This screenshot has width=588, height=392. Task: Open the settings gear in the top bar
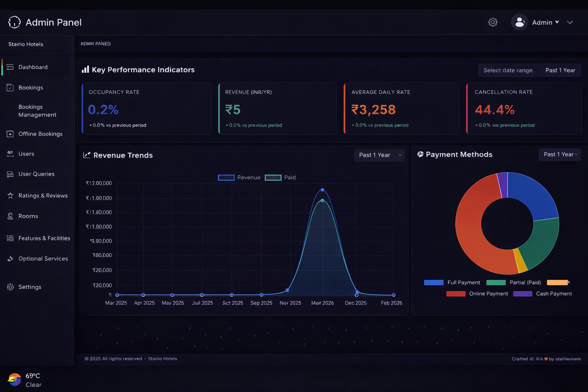coord(493,22)
